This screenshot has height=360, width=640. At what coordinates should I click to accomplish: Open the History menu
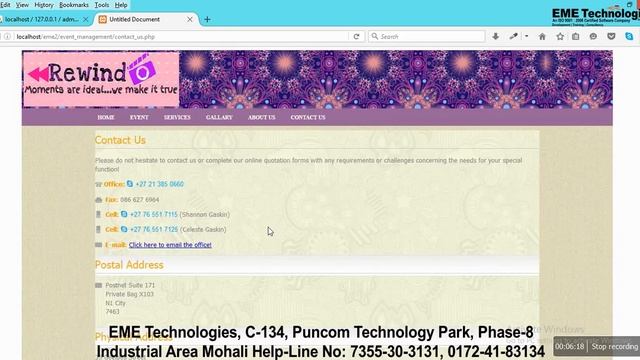pos(44,5)
